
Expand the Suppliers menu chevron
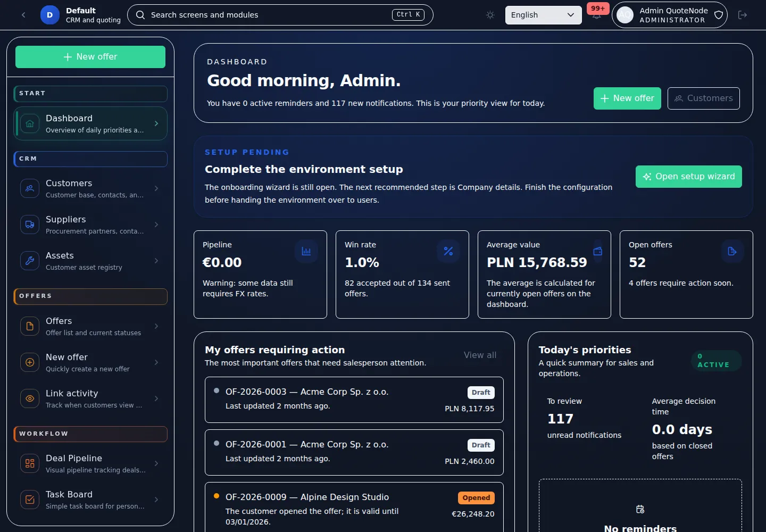pyautogui.click(x=156, y=225)
